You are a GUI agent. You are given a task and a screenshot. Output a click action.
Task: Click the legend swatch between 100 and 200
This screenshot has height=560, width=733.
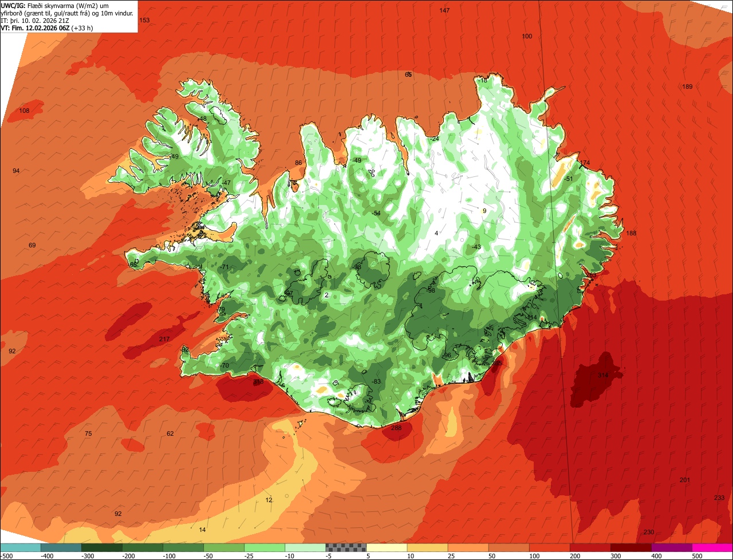tap(549, 547)
